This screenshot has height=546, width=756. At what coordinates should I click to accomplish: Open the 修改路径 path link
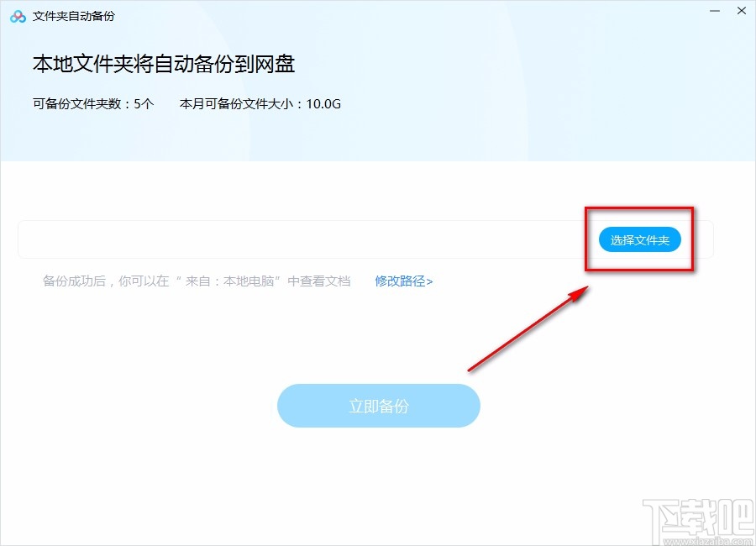pos(402,281)
